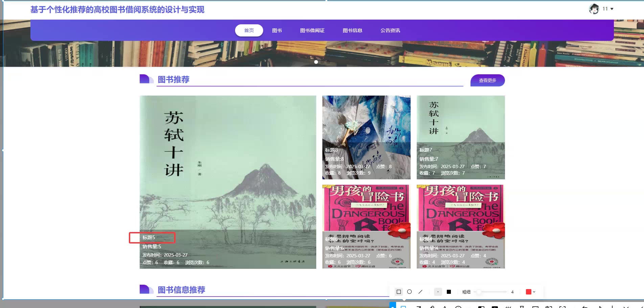Open the large 苏轼十讲 book cover 标题5
Screen dimensions: 644x308
pyautogui.click(x=228, y=182)
